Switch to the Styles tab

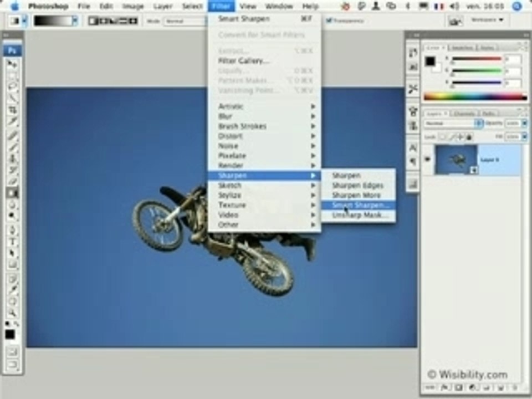(x=487, y=48)
